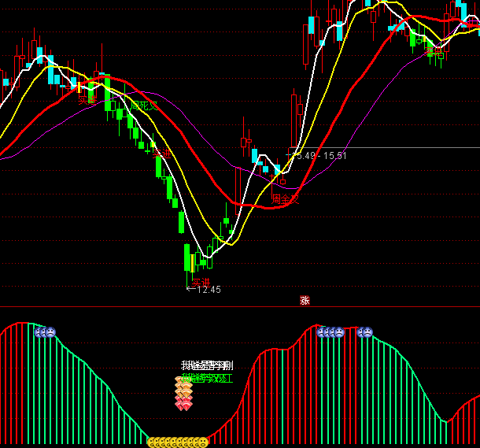Click the 周金叉 golden cross label
This screenshot has height=448, width=480.
click(286, 200)
